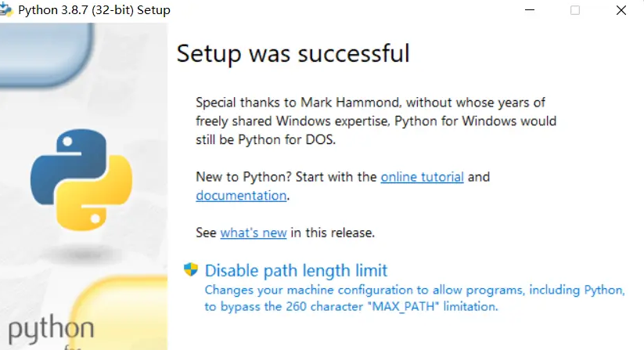Click the gray python wordmark logo

pyautogui.click(x=52, y=329)
